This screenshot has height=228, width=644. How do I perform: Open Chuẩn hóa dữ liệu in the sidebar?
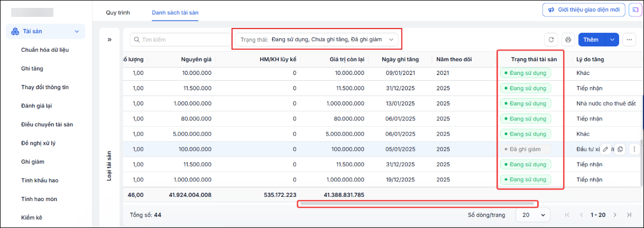(45, 50)
